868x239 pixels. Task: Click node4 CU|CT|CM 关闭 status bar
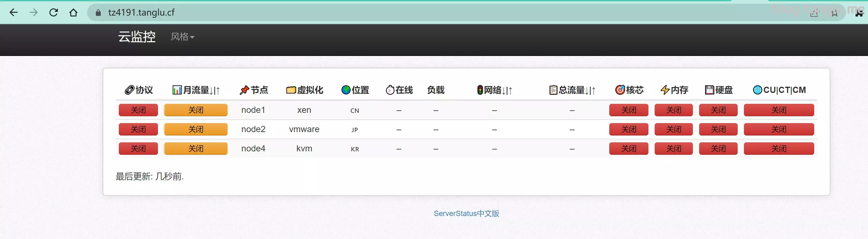click(x=779, y=149)
